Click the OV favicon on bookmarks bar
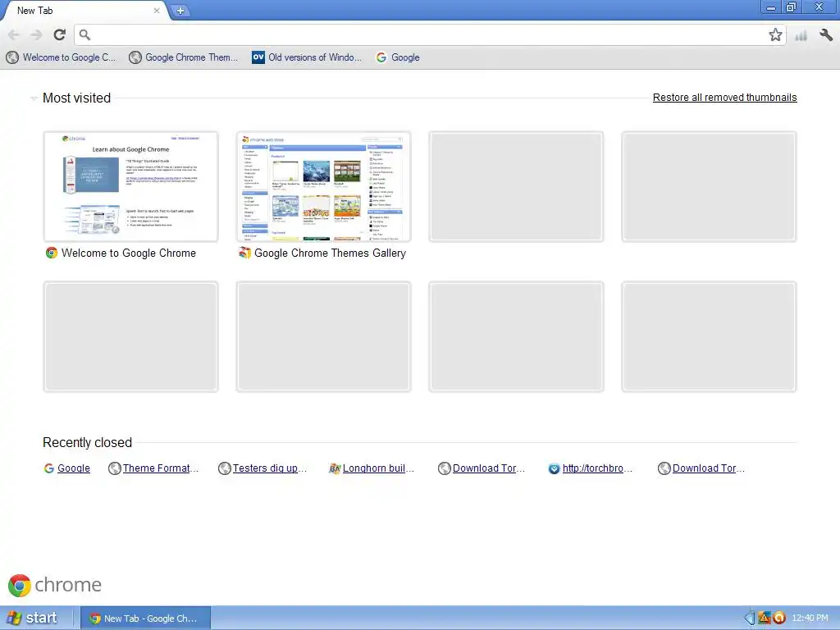The height and width of the screenshot is (630, 840). click(258, 57)
